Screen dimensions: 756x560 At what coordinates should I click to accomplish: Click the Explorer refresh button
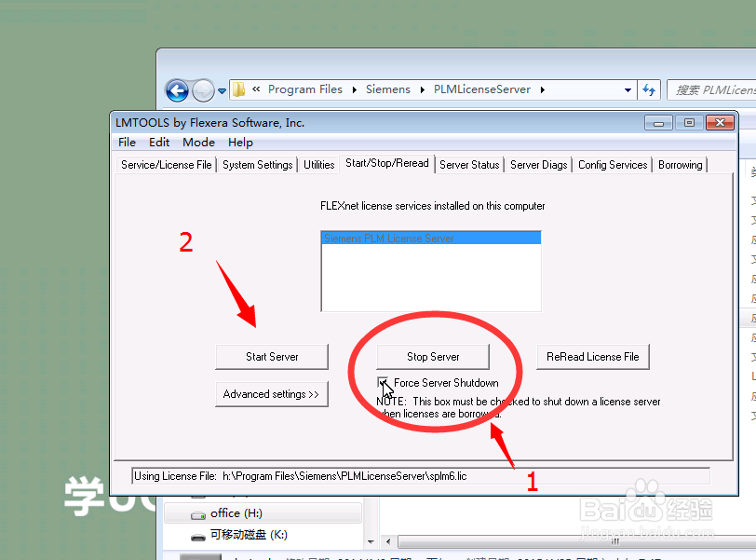tap(649, 90)
